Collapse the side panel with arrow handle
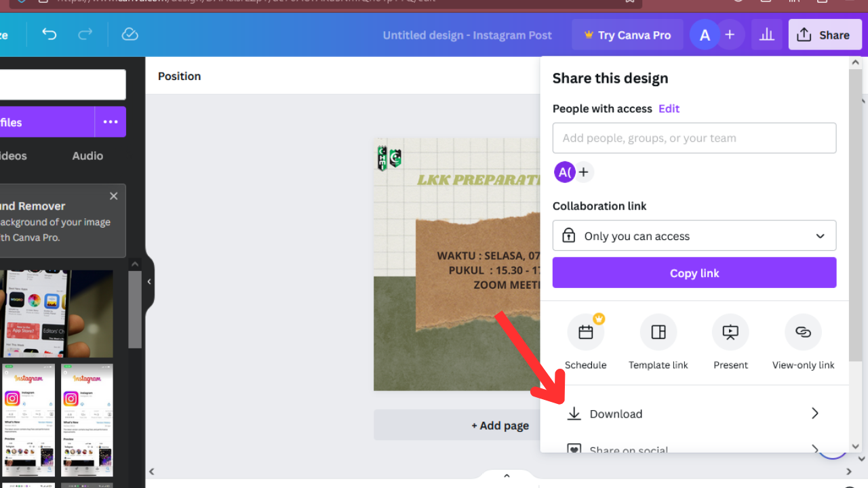868x488 pixels. tap(149, 281)
